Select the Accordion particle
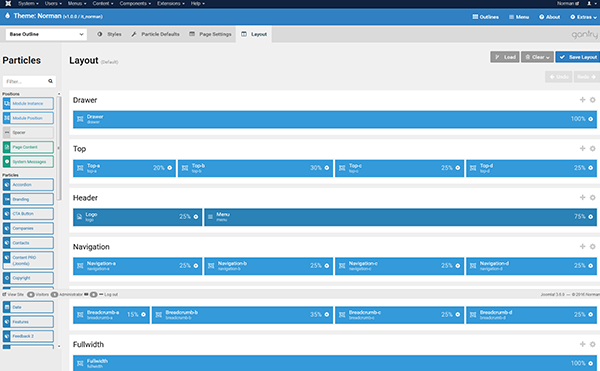 [28, 185]
